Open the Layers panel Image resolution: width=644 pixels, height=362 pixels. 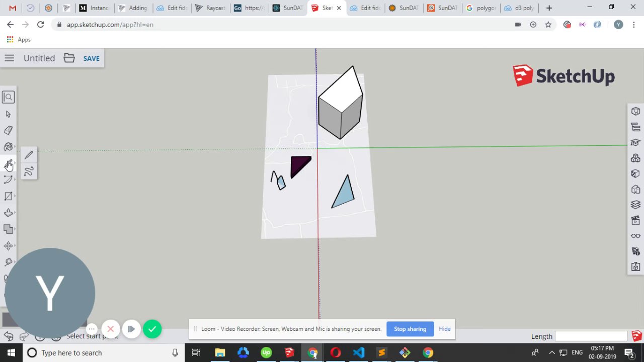point(635,205)
